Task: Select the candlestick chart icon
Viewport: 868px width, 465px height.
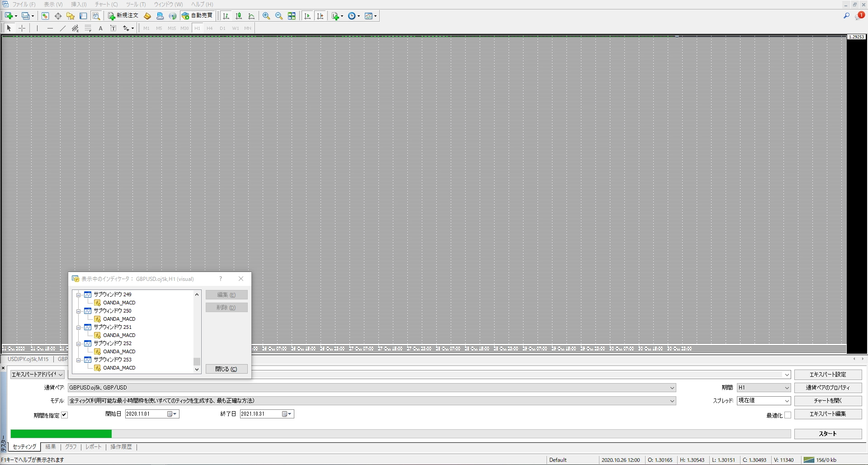Action: (x=239, y=16)
